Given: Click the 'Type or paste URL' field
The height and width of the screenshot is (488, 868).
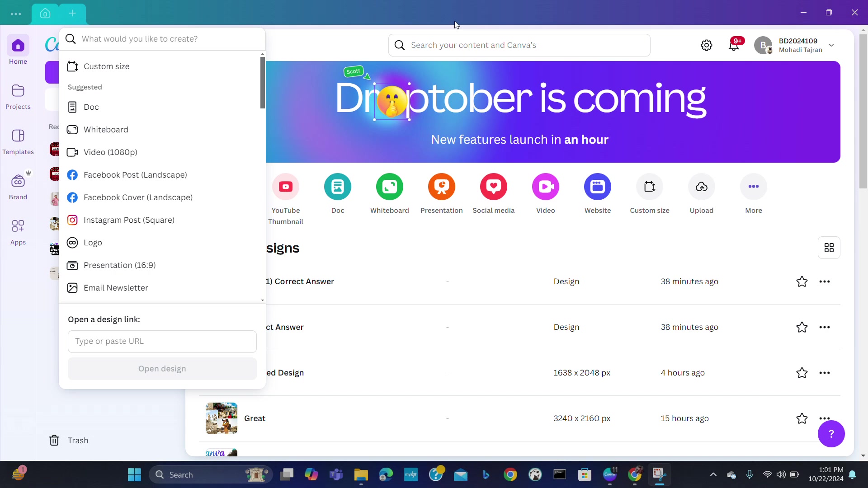Looking at the screenshot, I should pos(162,342).
